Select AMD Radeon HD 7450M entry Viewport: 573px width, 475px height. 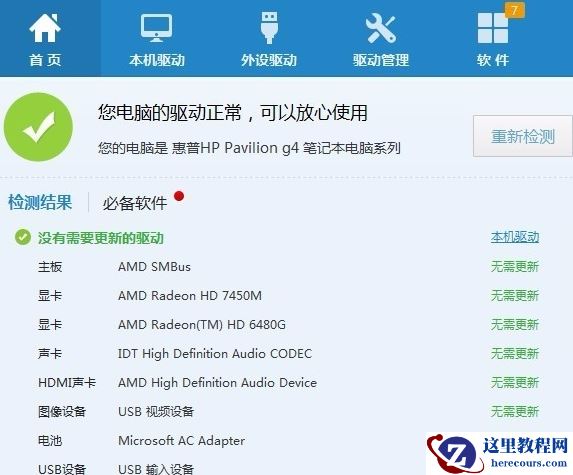tap(190, 295)
